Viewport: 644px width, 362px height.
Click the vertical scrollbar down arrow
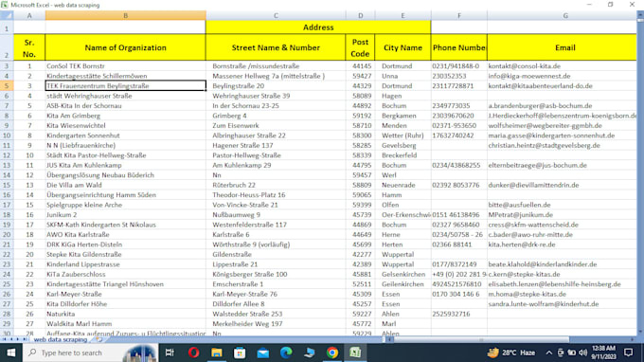click(x=640, y=332)
